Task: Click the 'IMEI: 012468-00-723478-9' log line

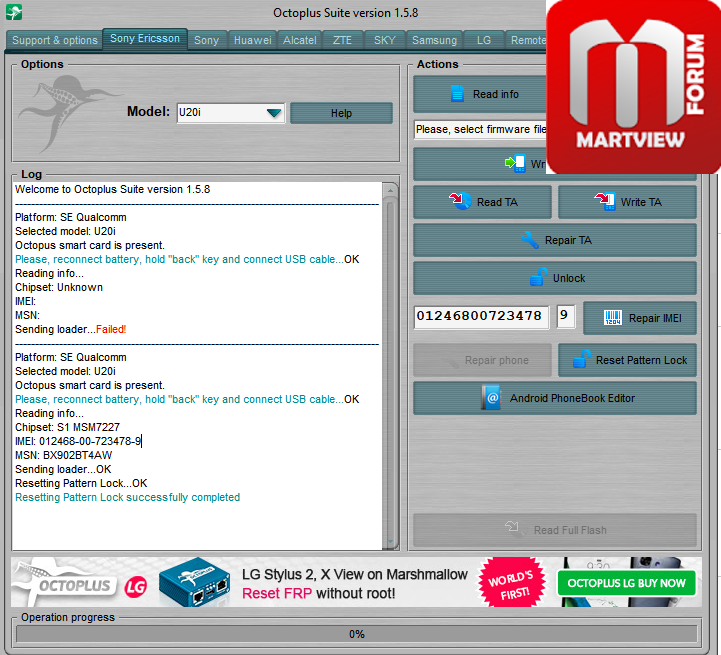Action: pyautogui.click(x=78, y=441)
